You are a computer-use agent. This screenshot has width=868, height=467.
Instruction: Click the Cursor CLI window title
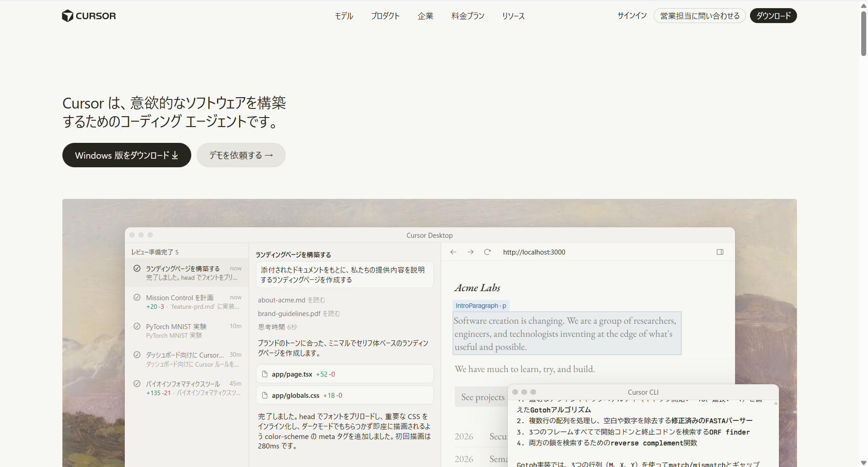point(643,392)
